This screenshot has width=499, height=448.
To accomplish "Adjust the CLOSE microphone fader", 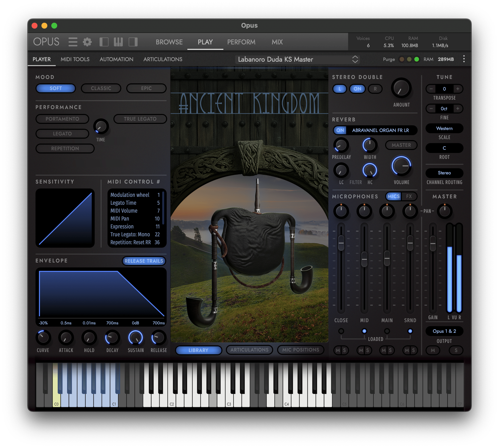I will pyautogui.click(x=341, y=243).
